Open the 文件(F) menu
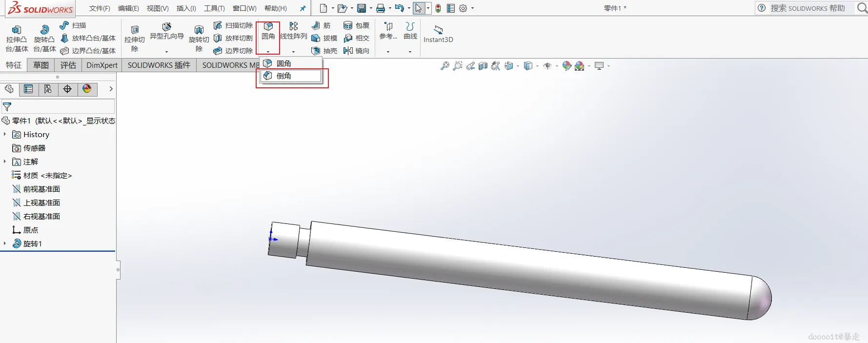Screen dimensions: 868x343 tap(100, 8)
